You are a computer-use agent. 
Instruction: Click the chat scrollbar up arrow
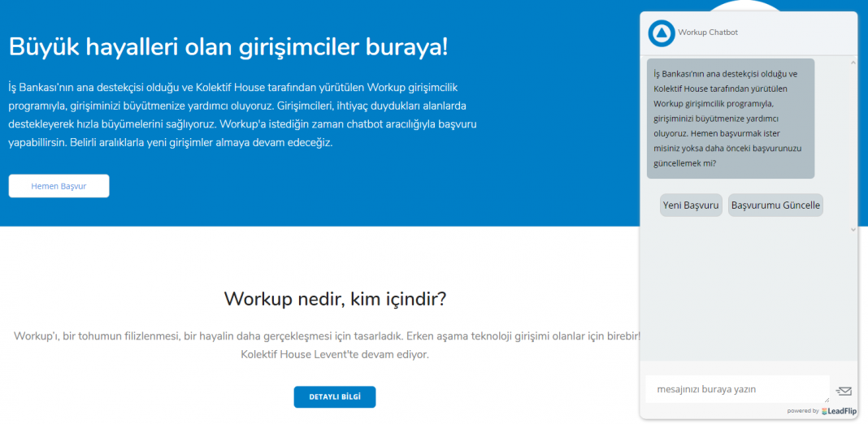click(853, 63)
